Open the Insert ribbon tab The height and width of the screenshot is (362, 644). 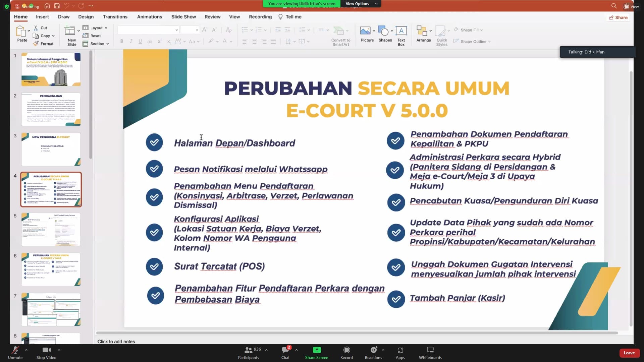click(x=42, y=17)
